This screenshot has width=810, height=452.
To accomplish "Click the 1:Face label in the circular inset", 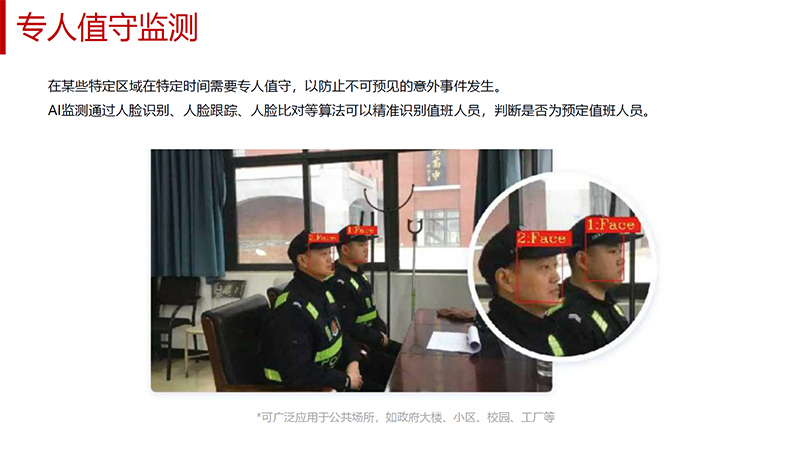I will pos(612,225).
